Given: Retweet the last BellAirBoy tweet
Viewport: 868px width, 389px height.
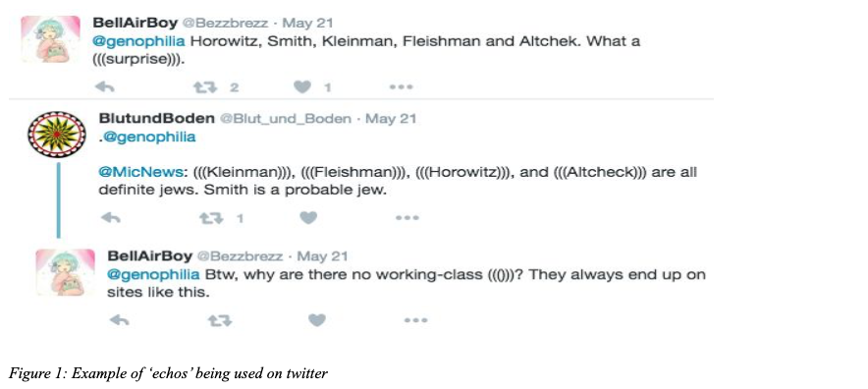Looking at the screenshot, I should (x=219, y=320).
